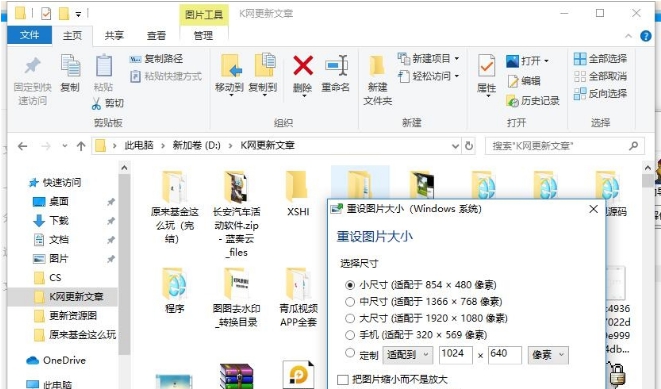Open the quick access toolbar customize dropdown
Viewport: 661px width, 389px height.
[x=78, y=14]
